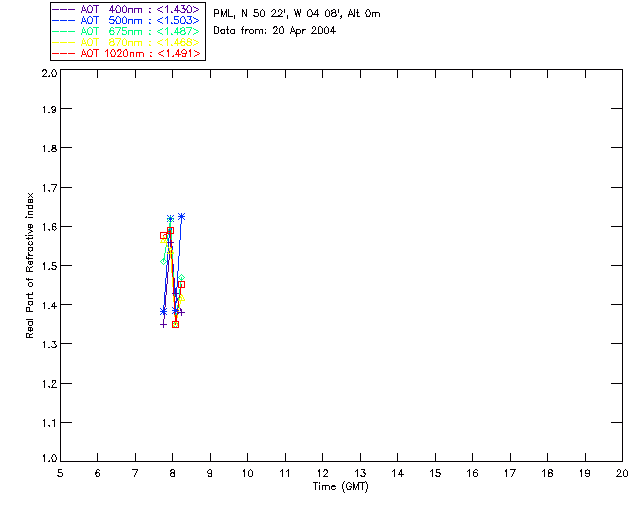Image resolution: width=640 pixels, height=512 pixels.
Task: Select the blue dashed line legend sample
Action: point(64,20)
